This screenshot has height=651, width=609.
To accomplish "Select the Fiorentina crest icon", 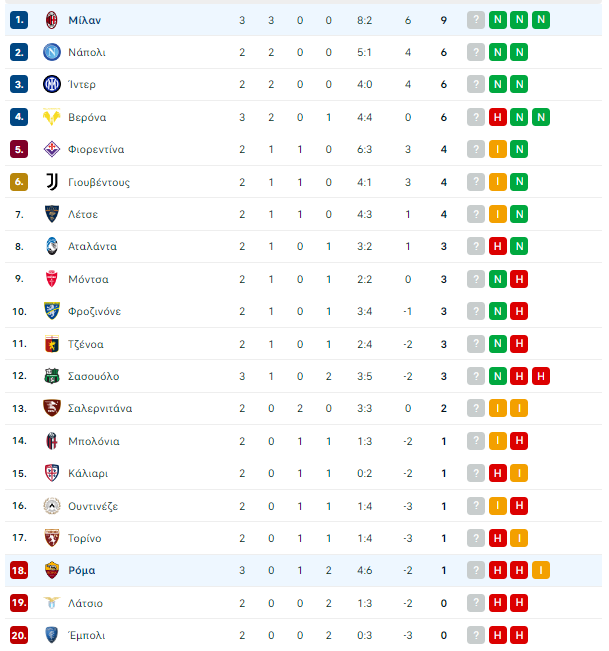I will tap(51, 149).
